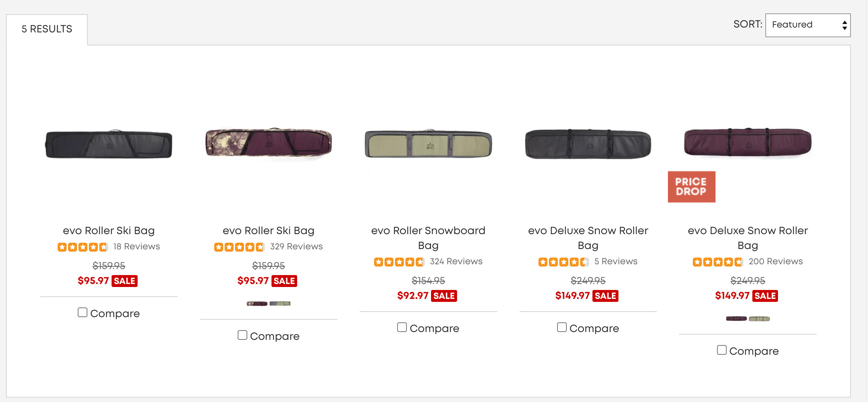868x402 pixels.
Task: Click the star rating with 324 Reviews
Action: (x=399, y=262)
